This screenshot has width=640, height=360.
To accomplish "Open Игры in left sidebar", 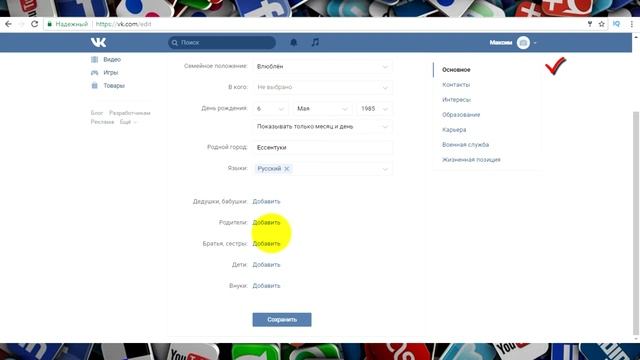I will click(x=111, y=73).
